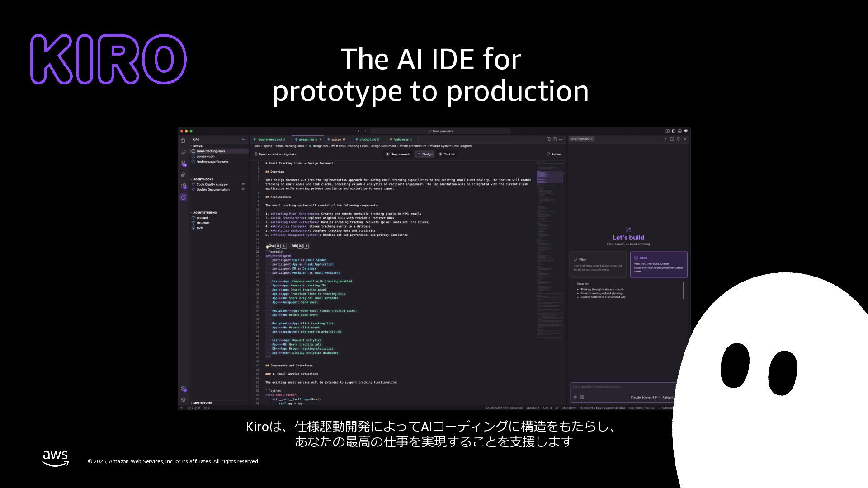Expand the MCP SERVERS section
868x488 pixels.
click(203, 403)
